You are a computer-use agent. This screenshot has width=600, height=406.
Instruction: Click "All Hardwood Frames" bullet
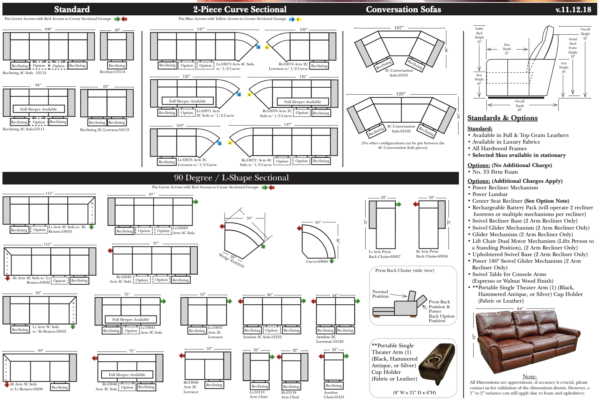point(499,148)
